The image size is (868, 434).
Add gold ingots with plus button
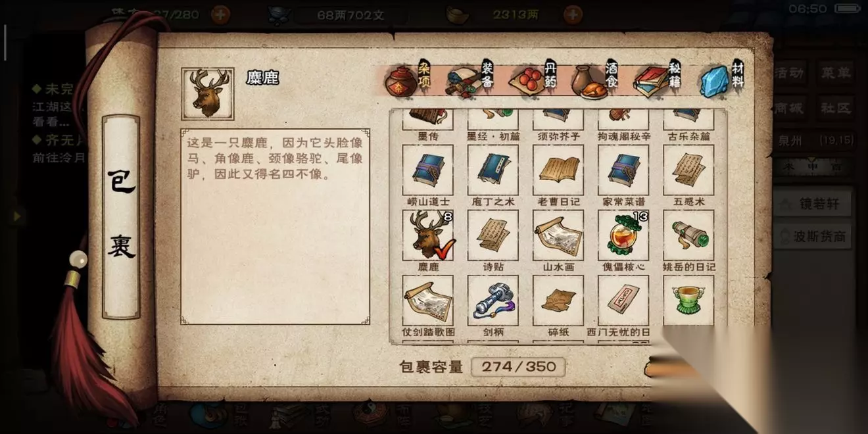click(x=573, y=13)
